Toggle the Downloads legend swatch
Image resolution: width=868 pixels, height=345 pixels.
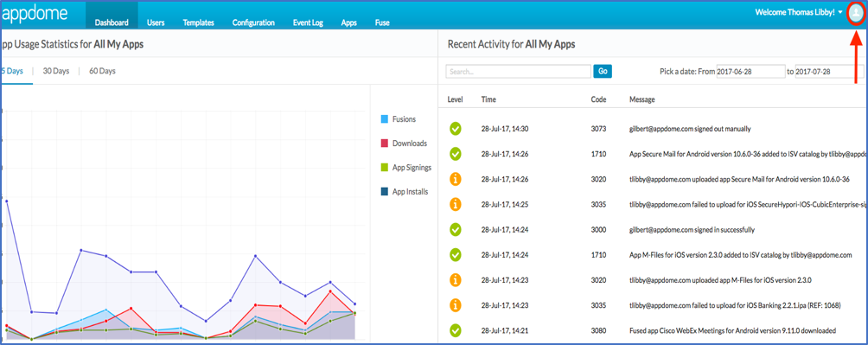pyautogui.click(x=384, y=144)
